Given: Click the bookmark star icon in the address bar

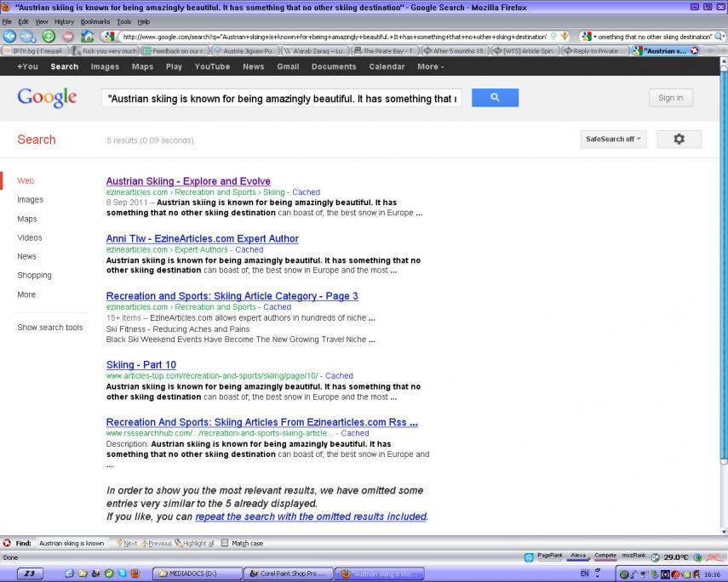Looking at the screenshot, I should coord(565,37).
